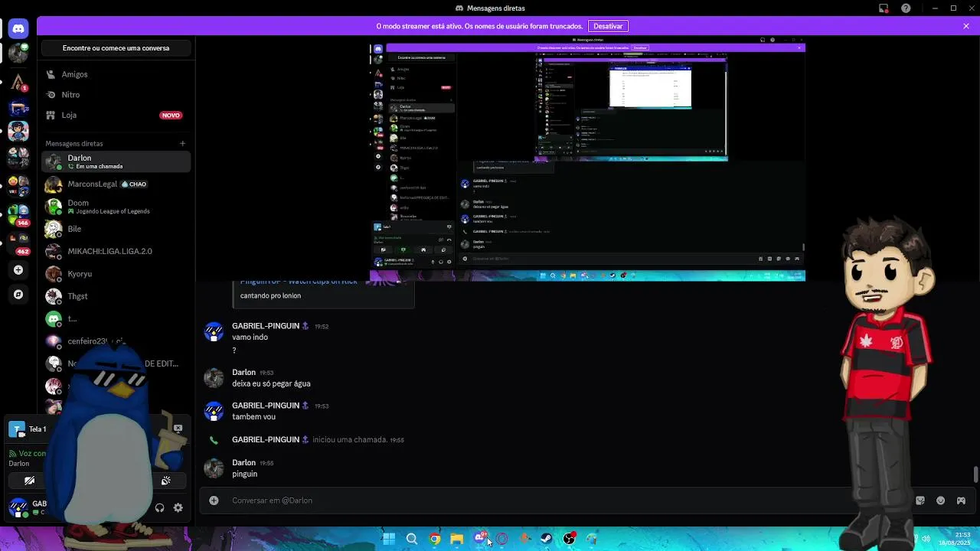Open Steam from the taskbar
This screenshot has height=551, width=980.
pos(547,539)
